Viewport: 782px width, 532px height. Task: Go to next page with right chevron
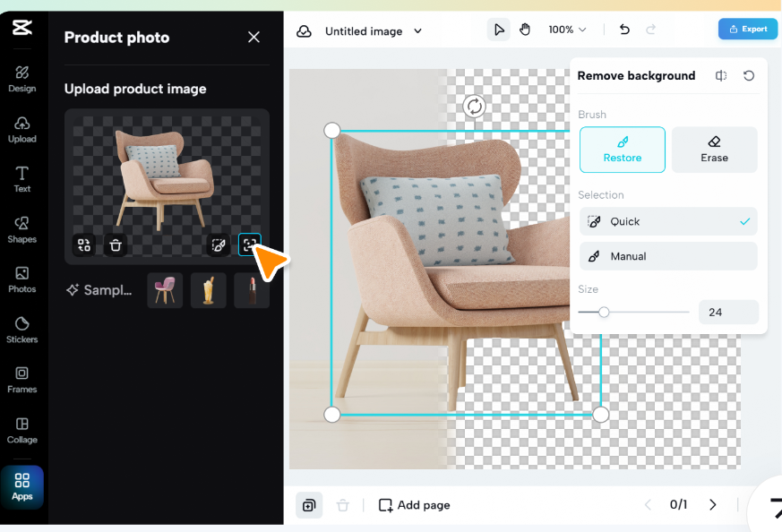(713, 504)
